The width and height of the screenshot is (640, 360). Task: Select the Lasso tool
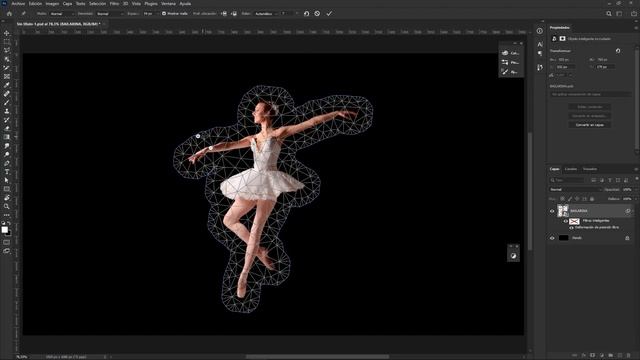[7, 50]
